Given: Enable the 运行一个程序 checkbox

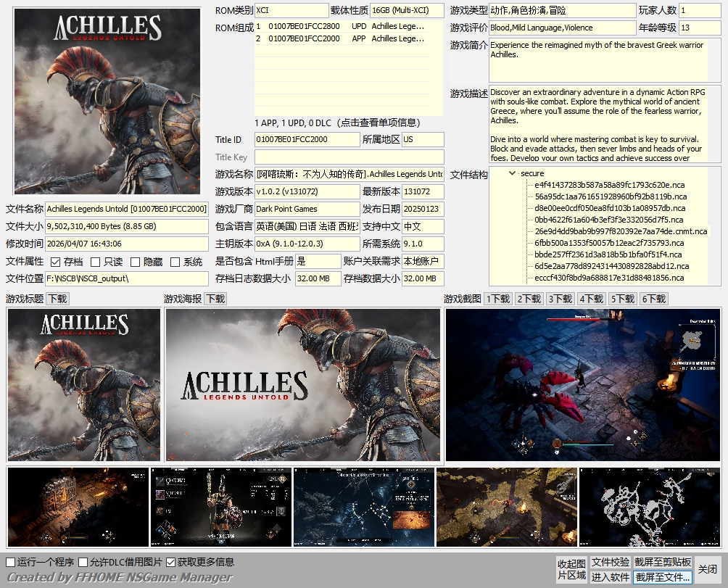Looking at the screenshot, I should 11,562.
